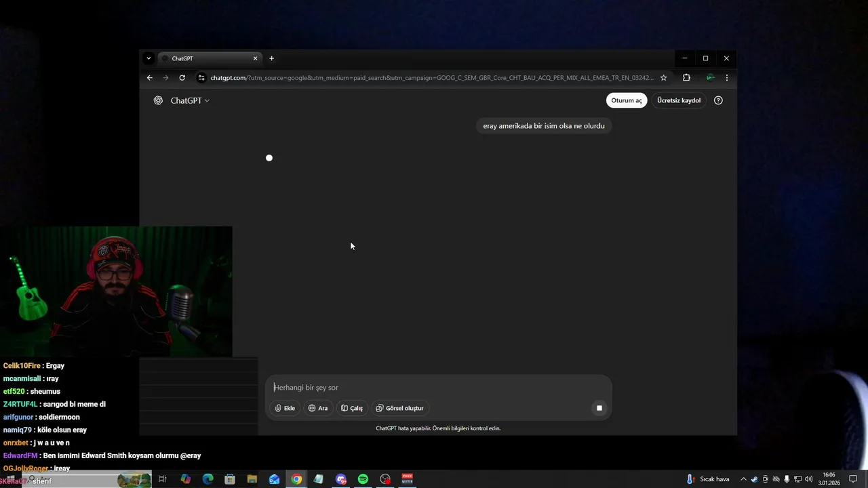Close the ChatGPT browser tab
868x488 pixels.
coord(255,58)
